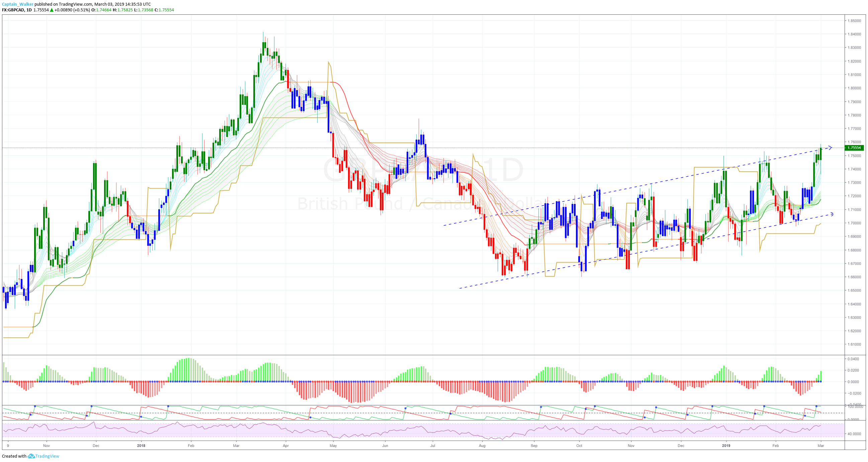Open the blue TradingView link in footer
This screenshot has height=462, width=868.
click(47, 456)
